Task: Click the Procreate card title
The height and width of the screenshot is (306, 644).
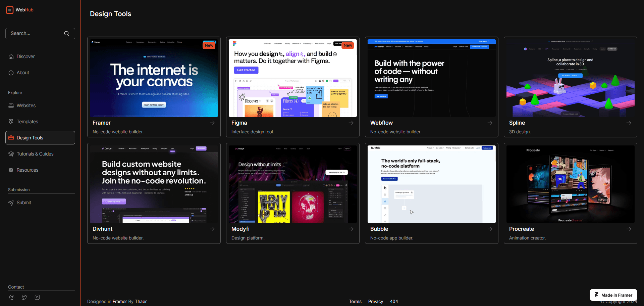Action: pos(522,229)
